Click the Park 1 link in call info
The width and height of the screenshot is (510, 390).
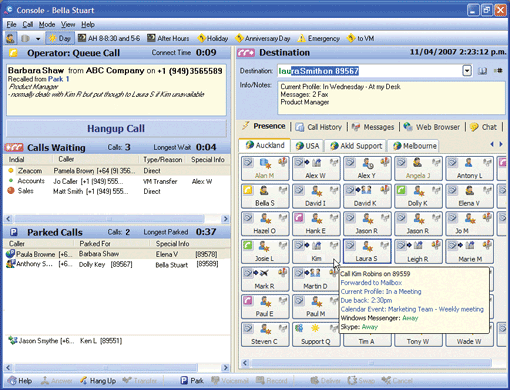59,79
